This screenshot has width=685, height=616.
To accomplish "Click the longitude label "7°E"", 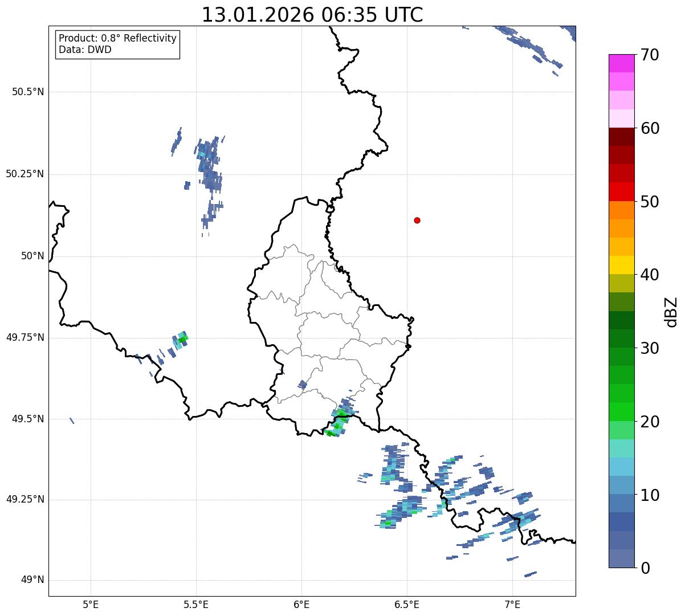I will pyautogui.click(x=512, y=604).
